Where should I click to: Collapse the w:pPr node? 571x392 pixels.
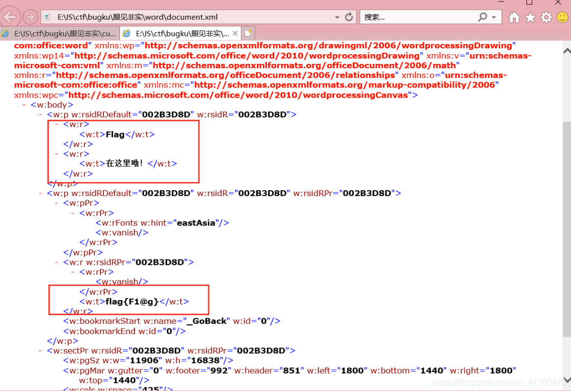tap(56, 203)
